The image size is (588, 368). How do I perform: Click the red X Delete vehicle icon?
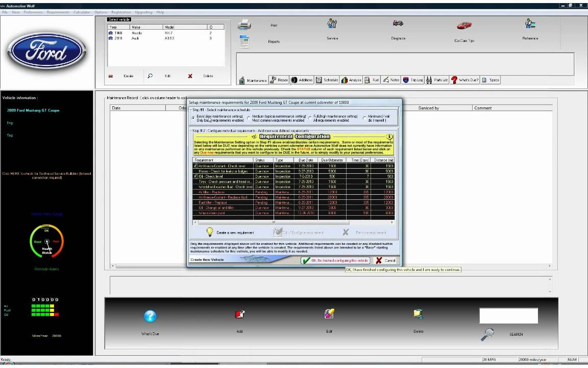190,76
